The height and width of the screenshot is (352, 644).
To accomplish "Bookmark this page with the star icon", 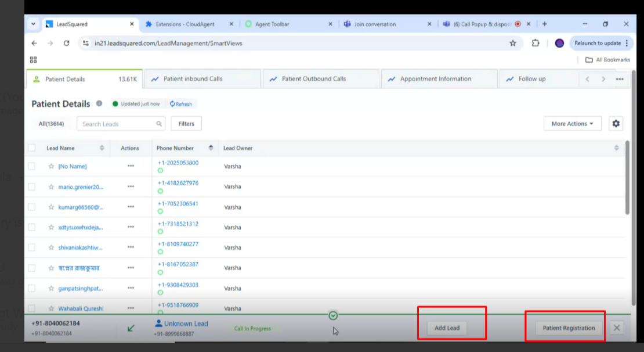I will pos(512,43).
